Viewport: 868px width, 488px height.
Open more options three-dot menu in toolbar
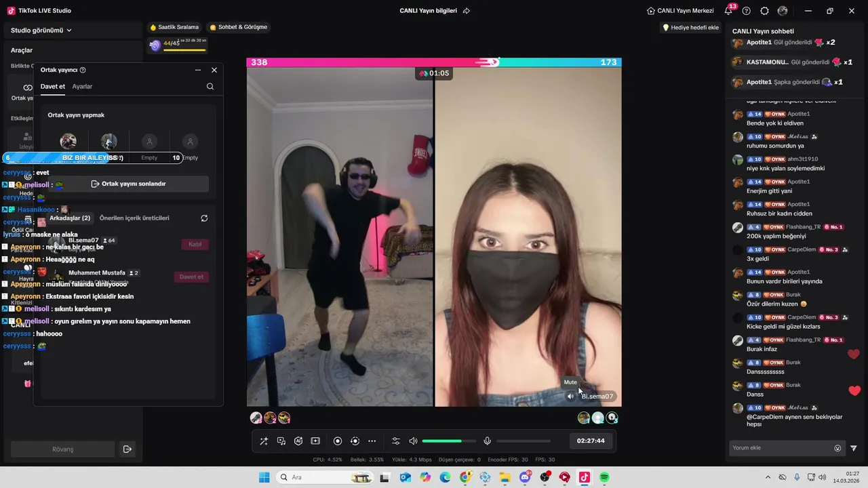372,441
